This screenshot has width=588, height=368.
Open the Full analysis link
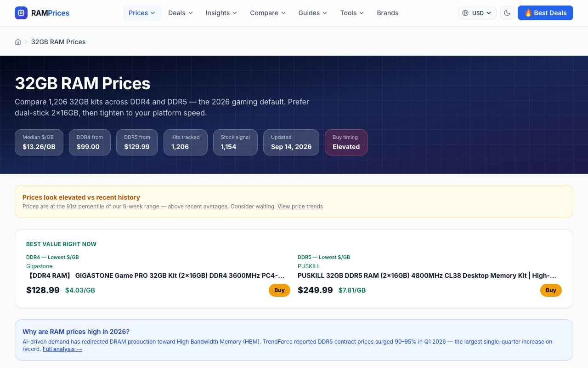coord(62,349)
